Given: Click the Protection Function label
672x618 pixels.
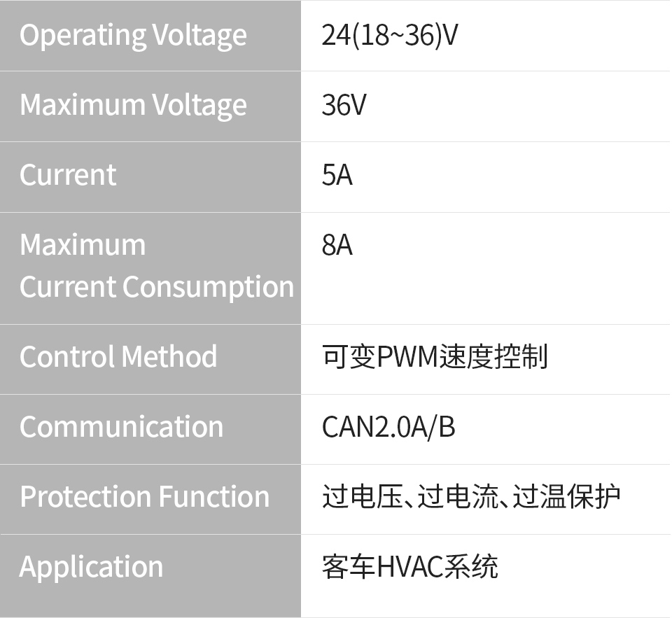Looking at the screenshot, I should pos(144,497).
